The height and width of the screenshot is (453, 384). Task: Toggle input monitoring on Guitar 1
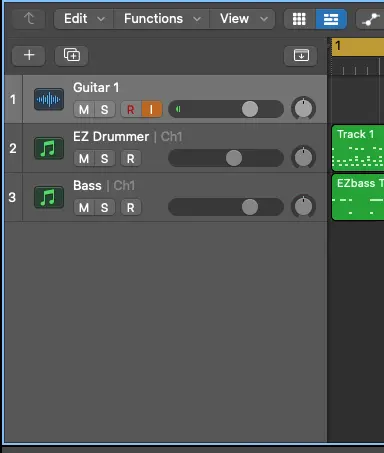pyautogui.click(x=152, y=109)
